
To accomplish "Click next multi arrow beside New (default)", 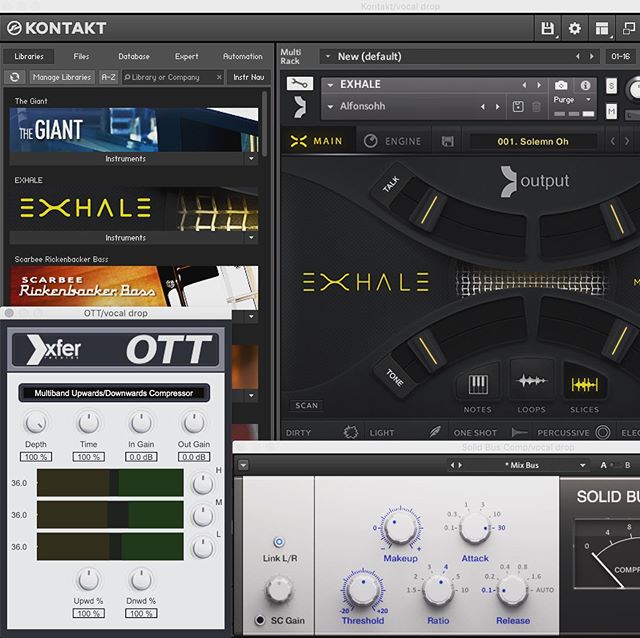I will (591, 56).
